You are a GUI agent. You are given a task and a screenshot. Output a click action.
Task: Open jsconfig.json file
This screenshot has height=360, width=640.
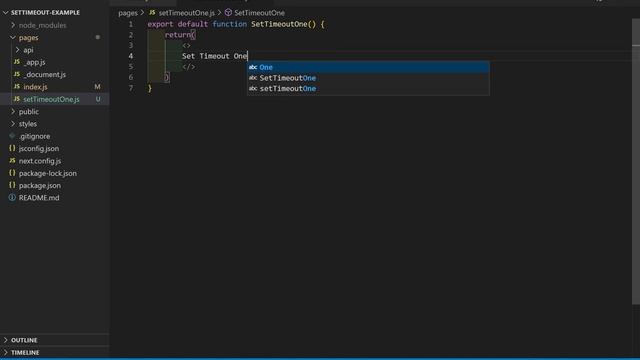(39, 149)
